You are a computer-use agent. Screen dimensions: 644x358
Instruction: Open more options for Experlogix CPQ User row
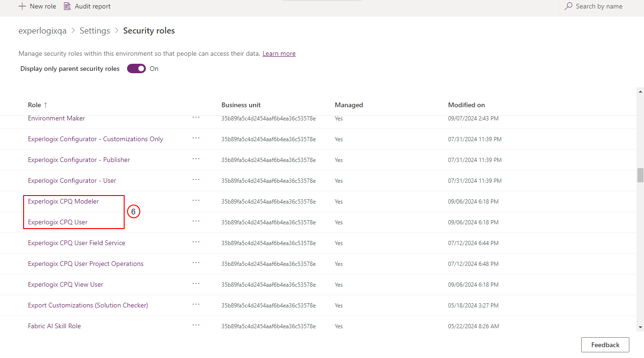pos(196,221)
